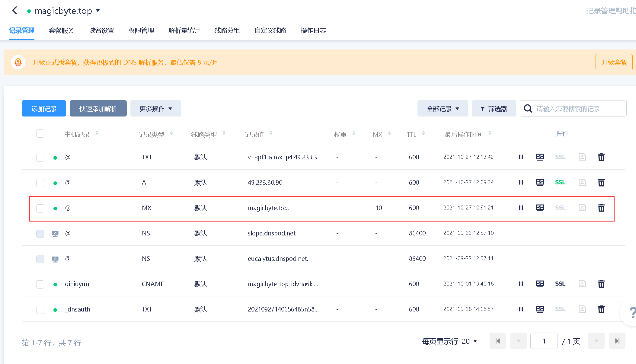The image size is (636, 364).
Task: Check the TXT v=spf1 record checkbox
Action: [x=40, y=158]
